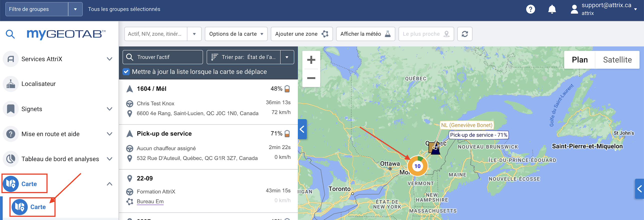Click the refresh map button
The width and height of the screenshot is (644, 220).
pos(464,34)
